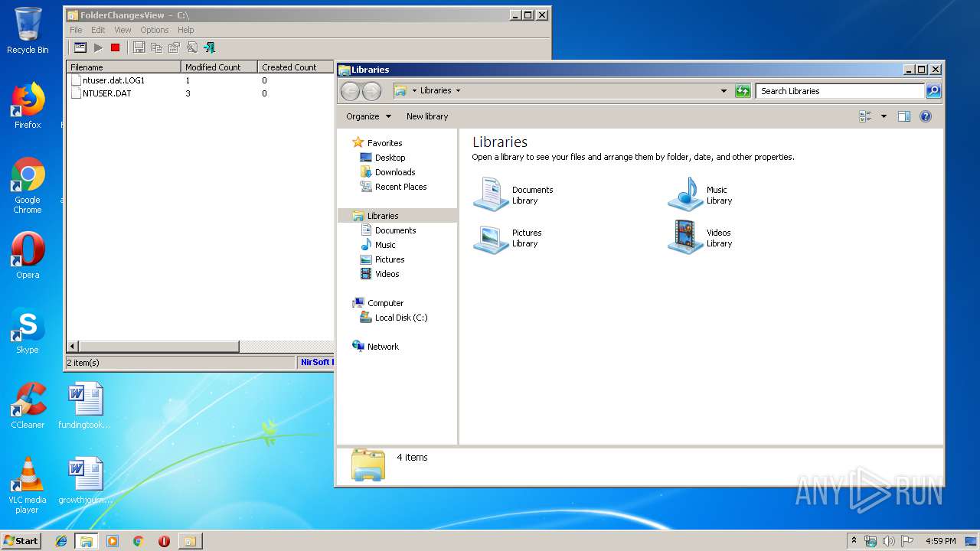Sort by the Modified Count column header
980x551 pixels.
(x=219, y=67)
